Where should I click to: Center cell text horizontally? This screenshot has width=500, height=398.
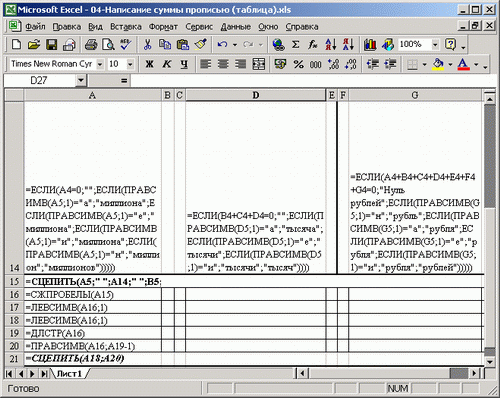point(223,64)
